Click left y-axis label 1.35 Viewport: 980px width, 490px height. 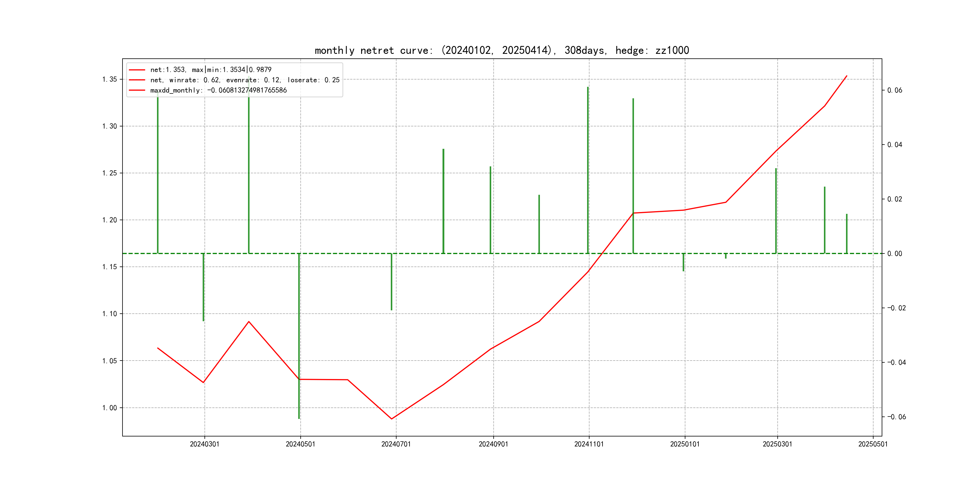point(109,79)
